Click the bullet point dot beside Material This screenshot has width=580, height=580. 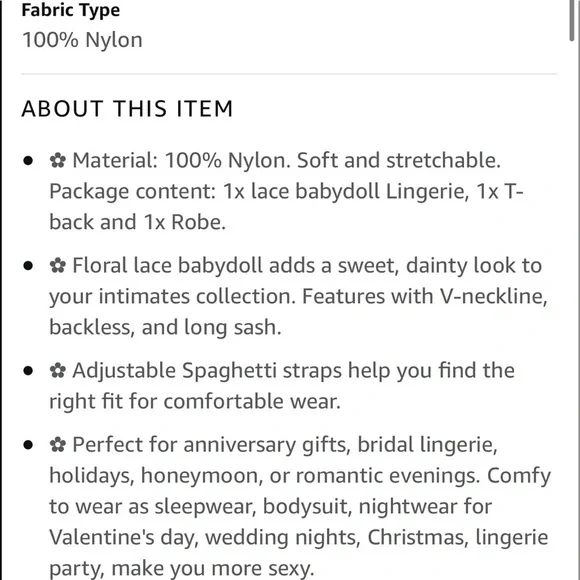pyautogui.click(x=28, y=161)
